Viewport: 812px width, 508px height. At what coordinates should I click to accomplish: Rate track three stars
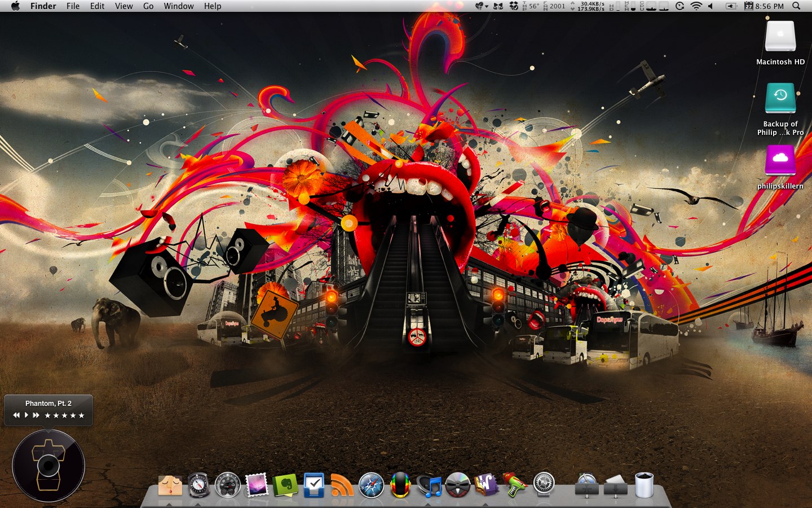65,415
